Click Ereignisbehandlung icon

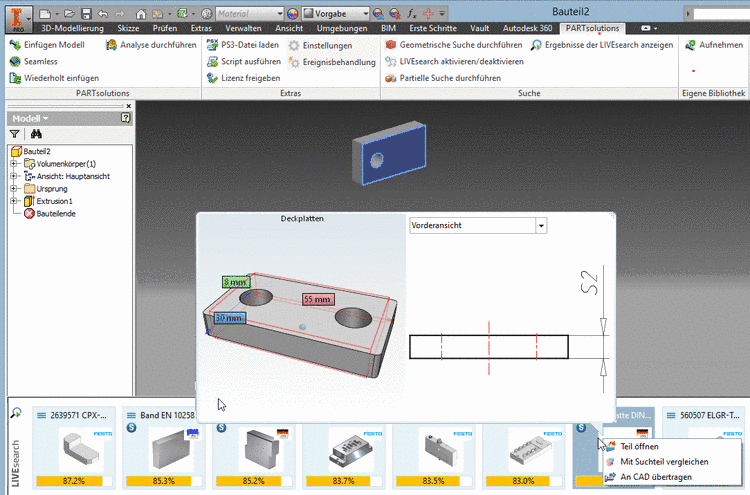pyautogui.click(x=294, y=62)
